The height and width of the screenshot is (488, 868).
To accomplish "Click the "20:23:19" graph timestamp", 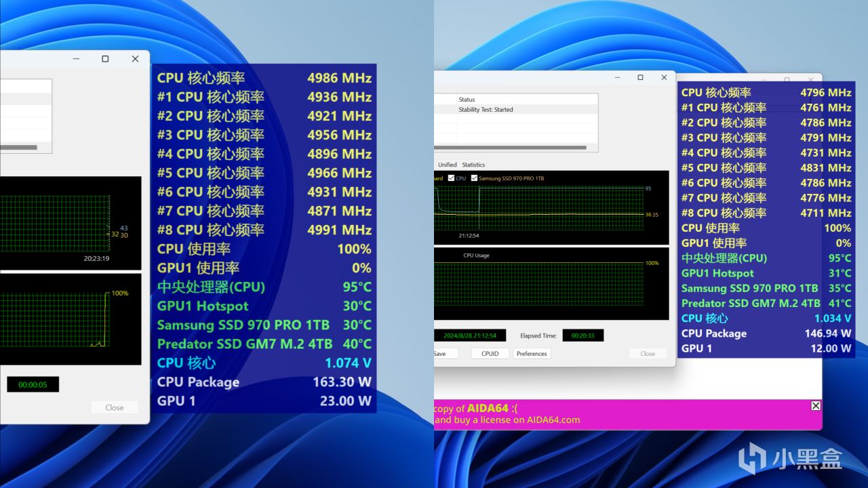I will [x=96, y=258].
